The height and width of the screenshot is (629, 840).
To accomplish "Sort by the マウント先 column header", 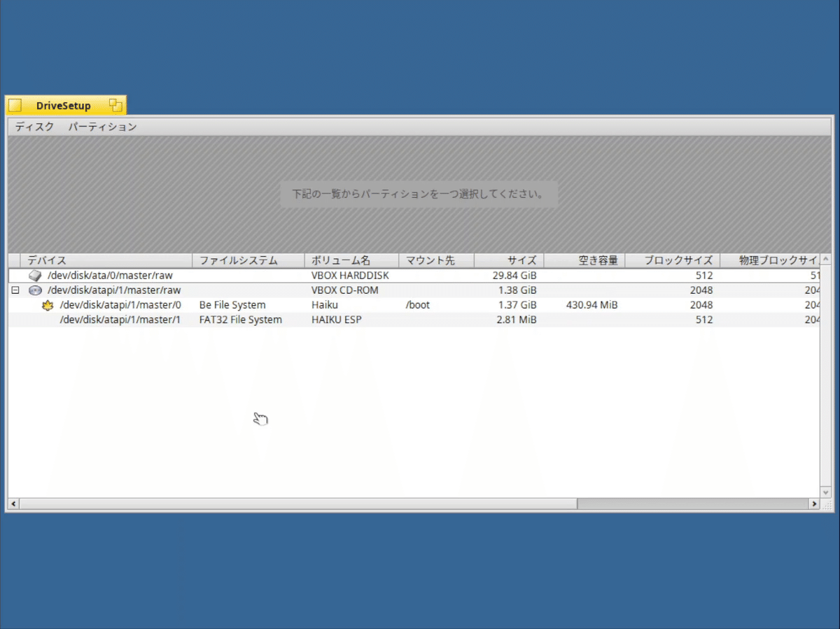I will point(436,260).
